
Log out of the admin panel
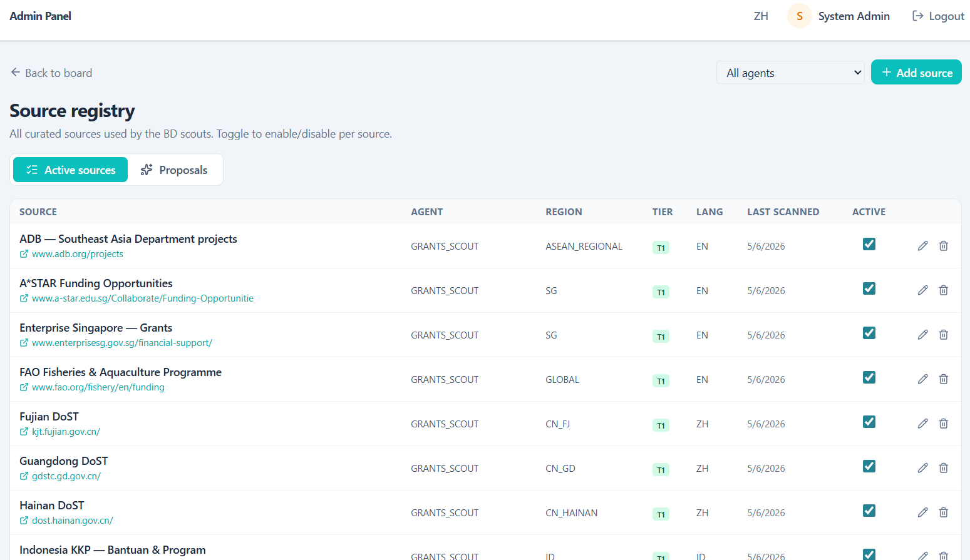938,16
